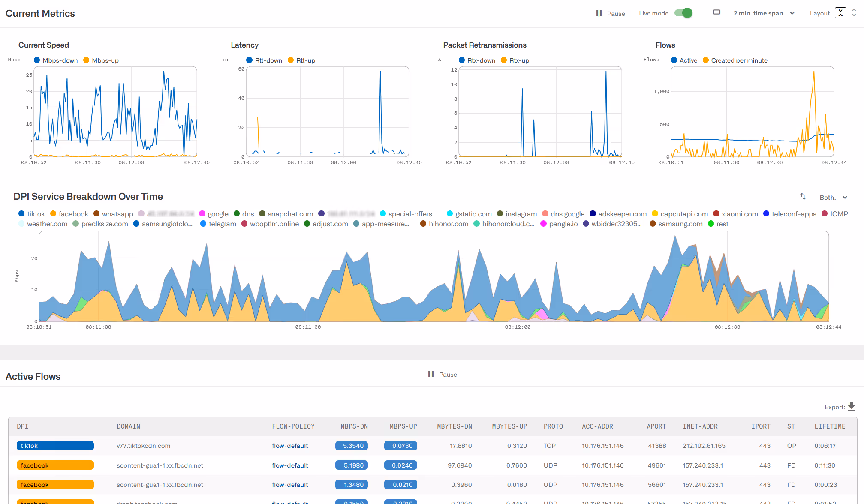Image resolution: width=864 pixels, height=504 pixels.
Task: Open the 2 min. time span dropdown
Action: [x=764, y=13]
